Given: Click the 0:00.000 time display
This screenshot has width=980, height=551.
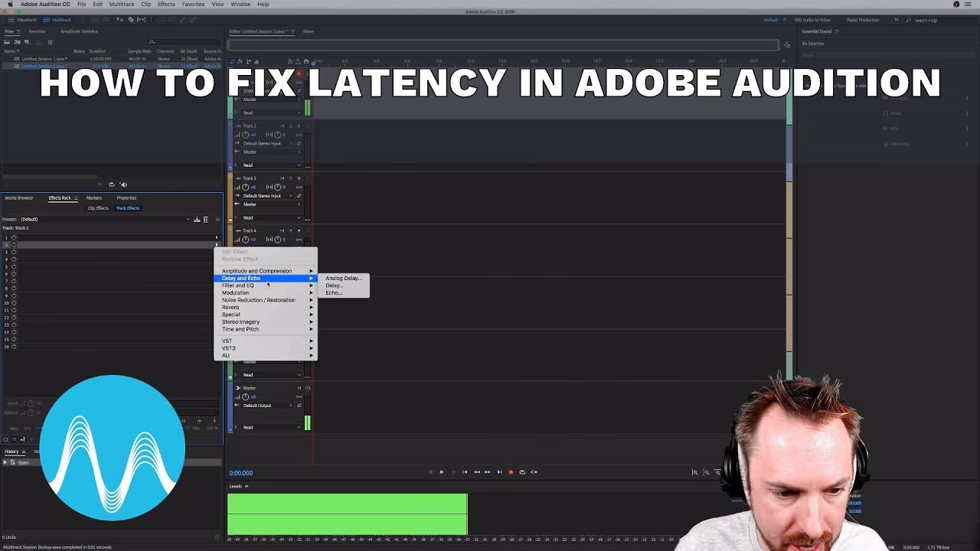Looking at the screenshot, I should click(241, 473).
